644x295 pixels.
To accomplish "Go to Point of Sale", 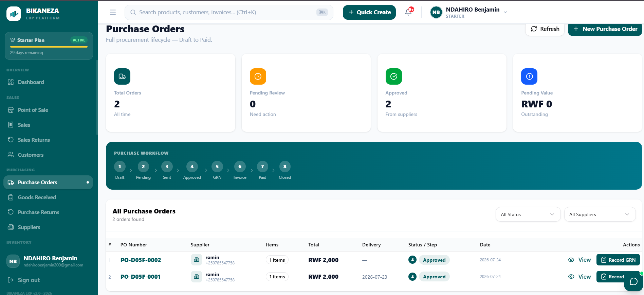I will tap(48, 110).
